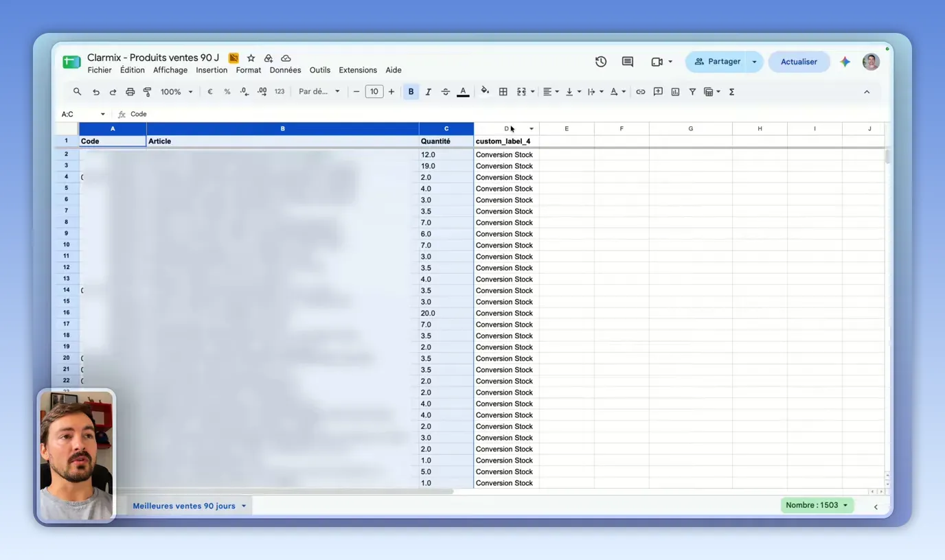This screenshot has height=560, width=945.
Task: Open the Format menu
Action: (249, 70)
